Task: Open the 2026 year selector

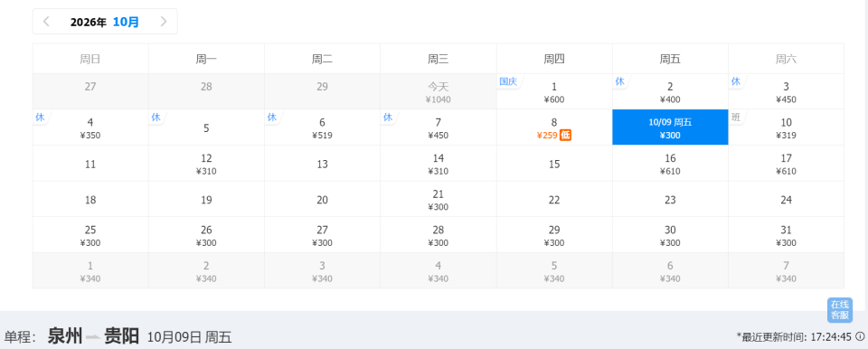Action: pos(89,23)
